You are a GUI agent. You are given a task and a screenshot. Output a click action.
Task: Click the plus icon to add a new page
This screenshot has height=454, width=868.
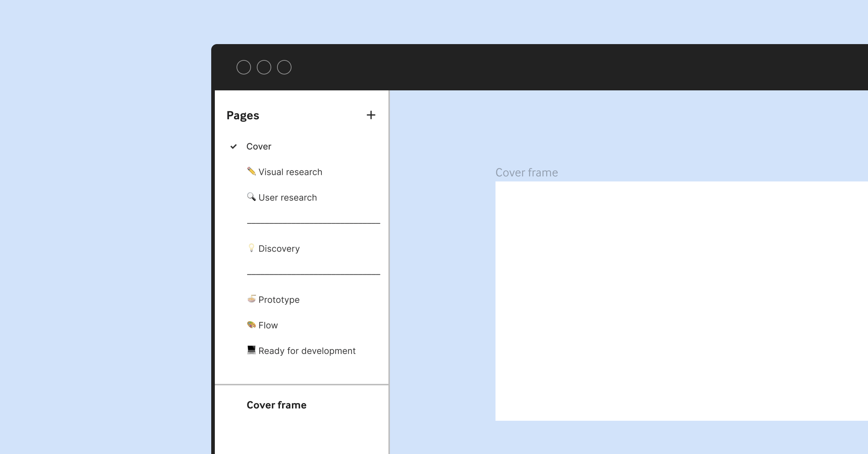click(x=372, y=115)
